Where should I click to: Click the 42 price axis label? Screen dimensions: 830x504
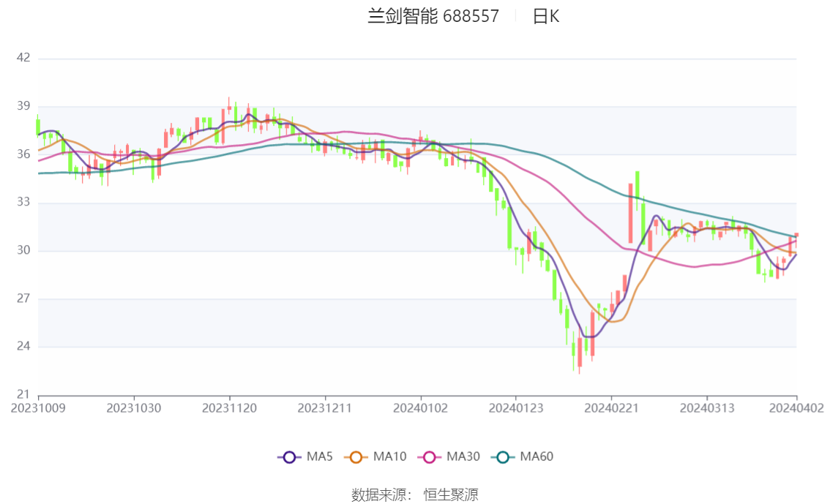pos(23,58)
